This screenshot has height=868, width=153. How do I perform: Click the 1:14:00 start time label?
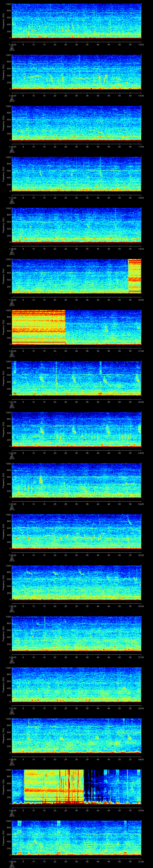point(12,44)
